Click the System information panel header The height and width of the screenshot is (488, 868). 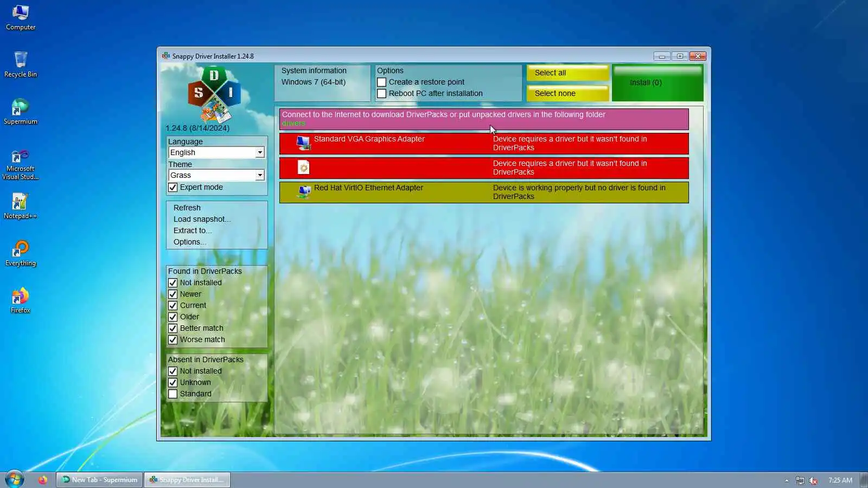[314, 71]
